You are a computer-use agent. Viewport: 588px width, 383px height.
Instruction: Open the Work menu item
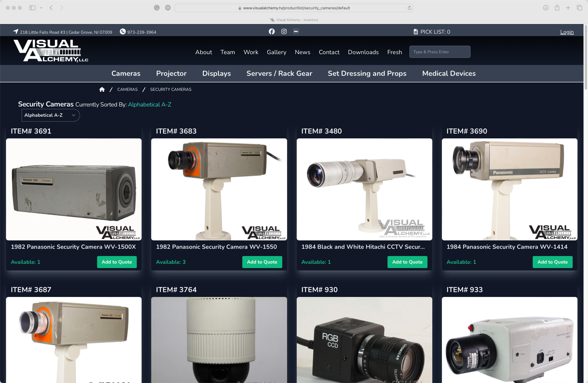251,52
